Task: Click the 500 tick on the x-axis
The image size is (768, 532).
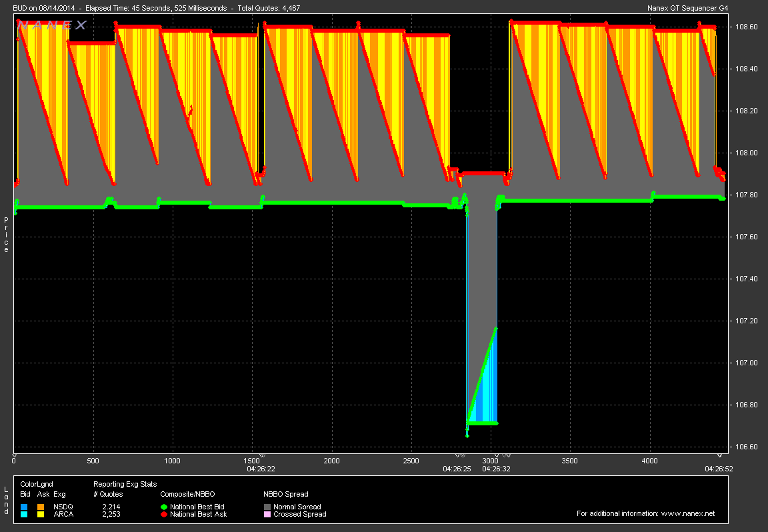Action: 93,461
